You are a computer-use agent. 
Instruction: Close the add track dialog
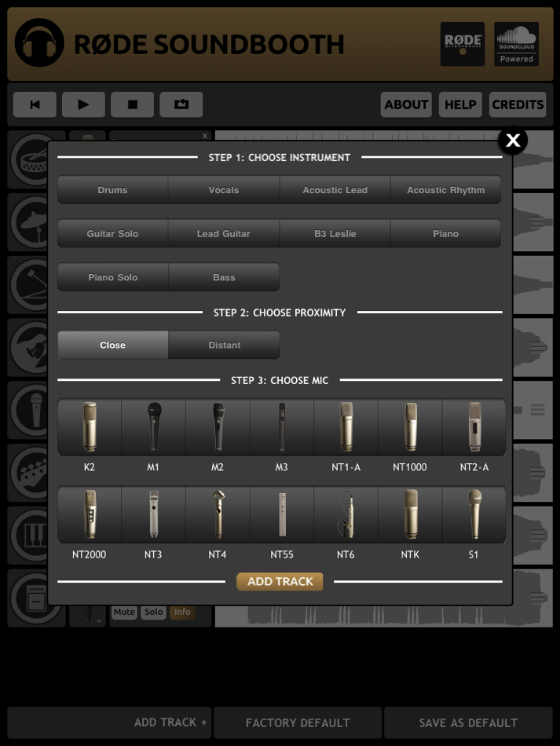point(513,141)
